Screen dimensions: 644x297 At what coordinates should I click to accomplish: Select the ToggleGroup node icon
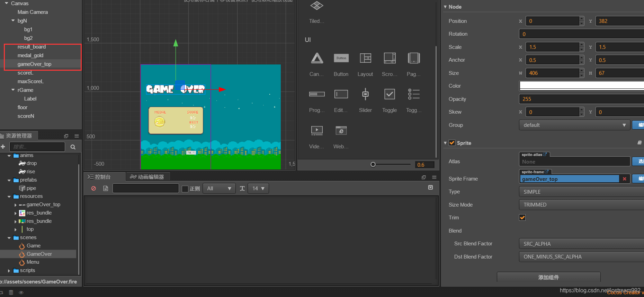click(414, 94)
